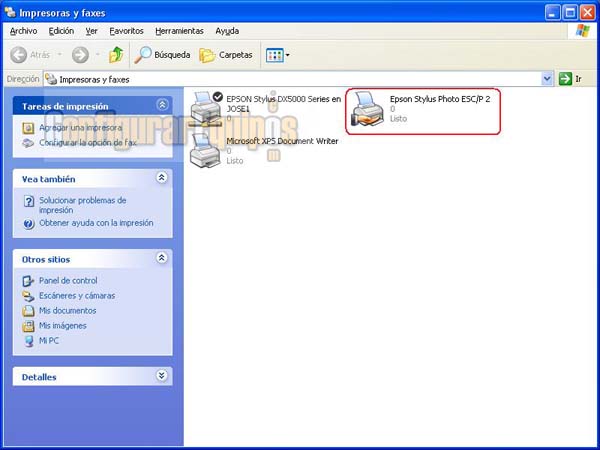Click the Mis documentos folder icon
600x450 pixels.
pos(28,311)
